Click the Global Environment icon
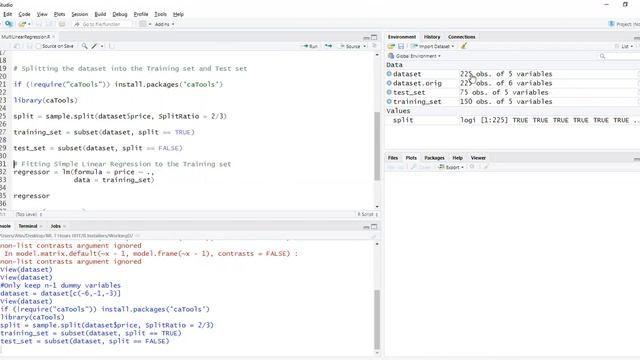This screenshot has width=640, height=360. pos(391,56)
